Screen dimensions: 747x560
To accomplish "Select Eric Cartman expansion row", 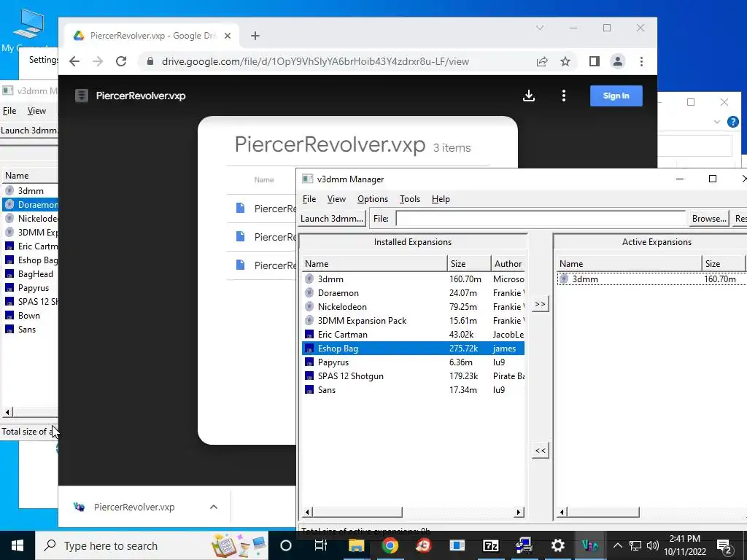I will (x=414, y=334).
